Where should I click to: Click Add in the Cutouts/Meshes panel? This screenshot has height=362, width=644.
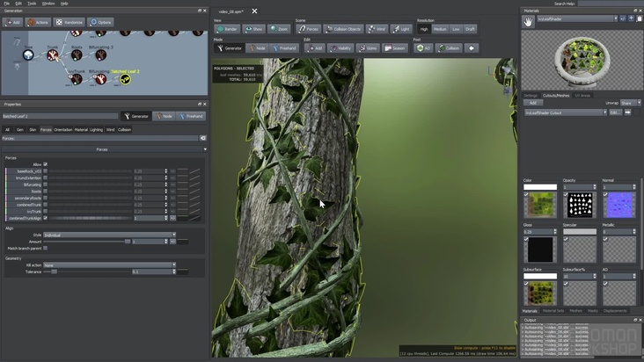tap(532, 103)
